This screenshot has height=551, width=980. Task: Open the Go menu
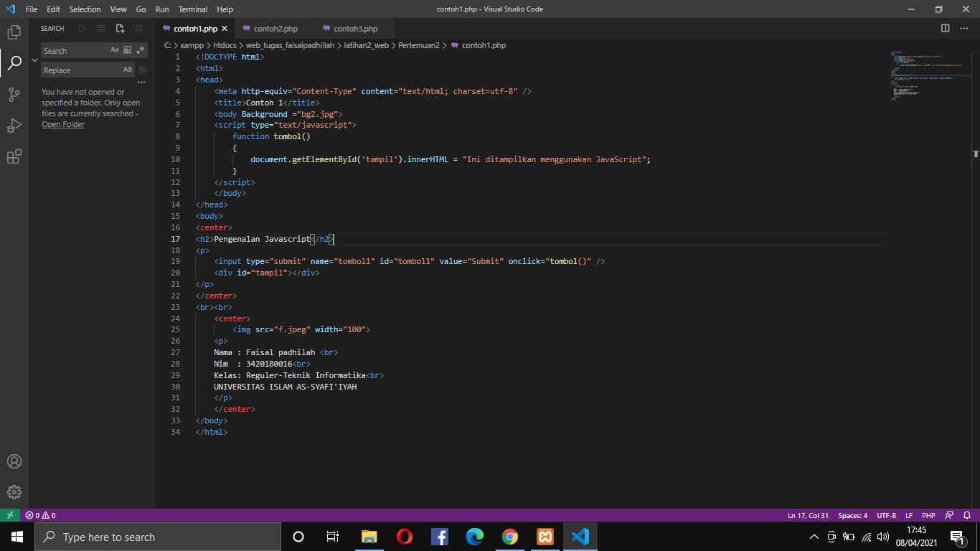point(141,9)
